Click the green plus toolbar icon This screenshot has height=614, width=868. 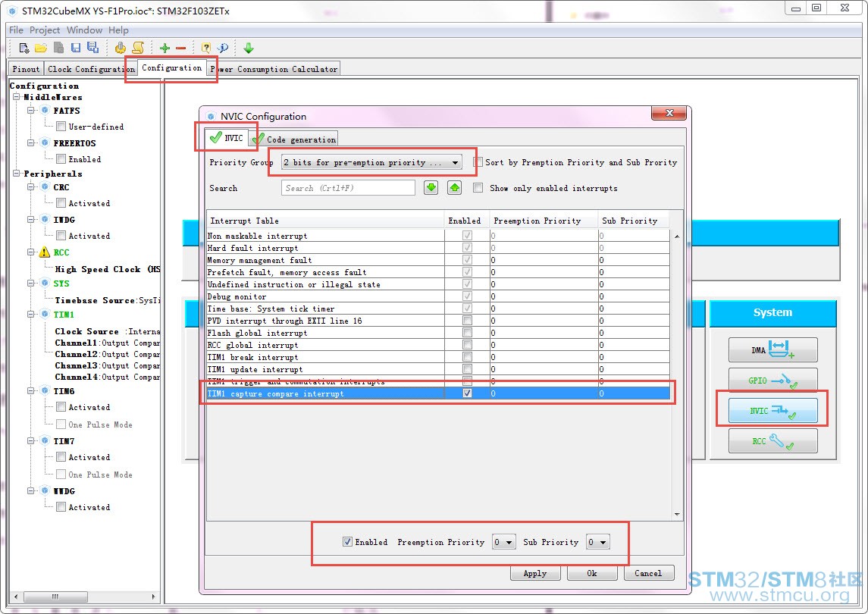165,49
